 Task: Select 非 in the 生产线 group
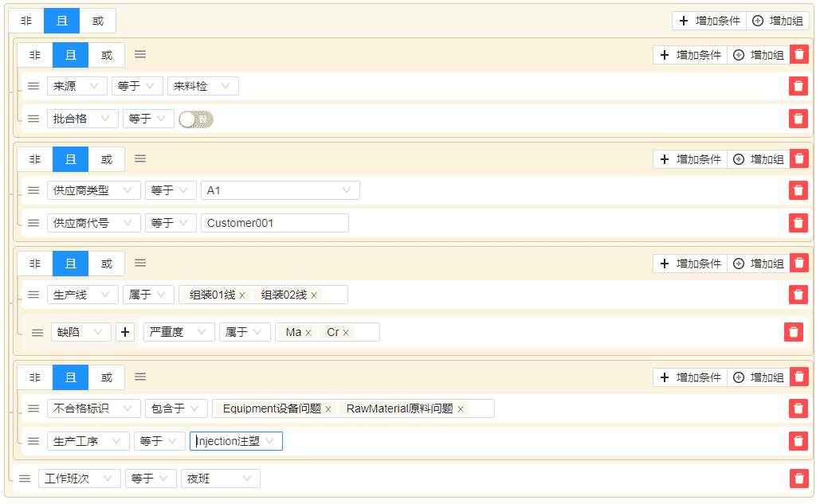click(35, 264)
